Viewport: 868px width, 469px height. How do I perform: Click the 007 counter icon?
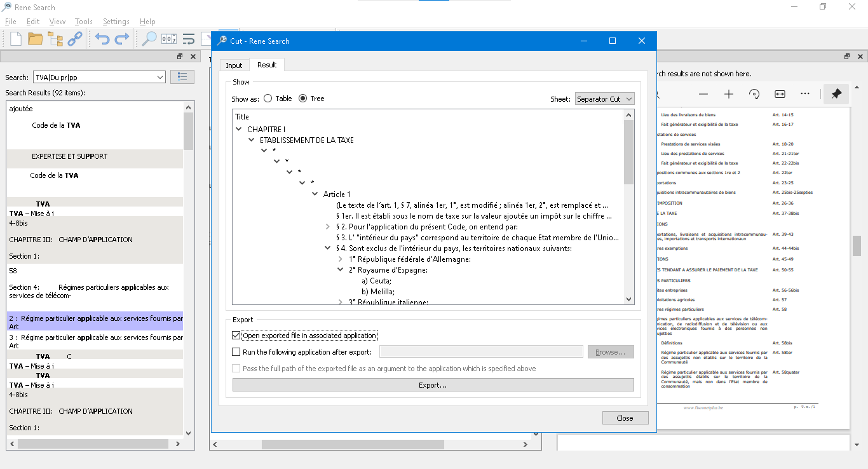pos(168,39)
